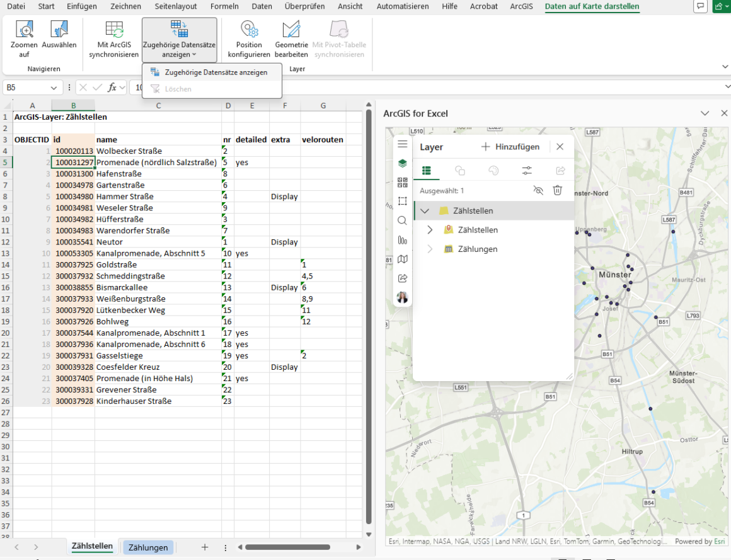
Task: Click Position konfigurieren in ribbon
Action: click(x=249, y=39)
